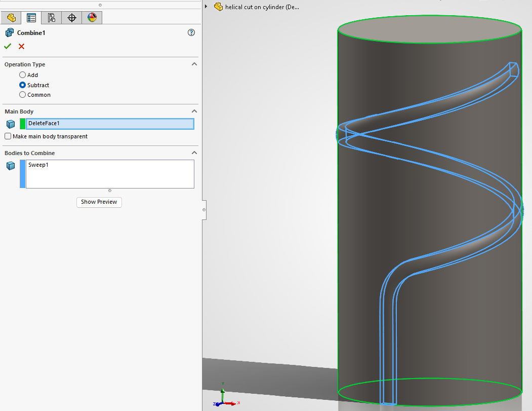Enable Make main body transparent
532x411 pixels.
point(8,136)
